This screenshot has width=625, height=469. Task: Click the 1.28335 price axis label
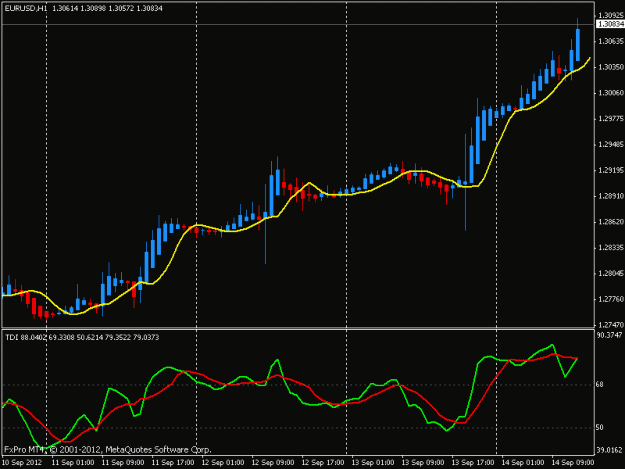point(611,247)
